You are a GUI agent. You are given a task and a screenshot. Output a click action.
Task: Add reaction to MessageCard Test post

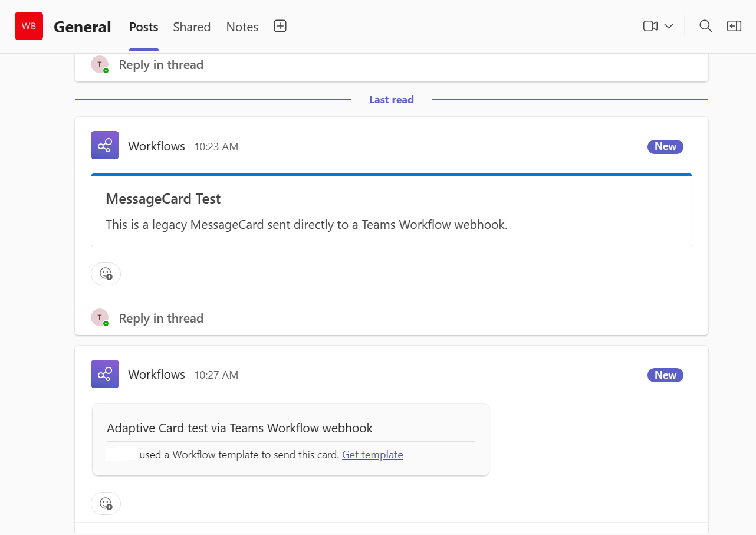106,274
